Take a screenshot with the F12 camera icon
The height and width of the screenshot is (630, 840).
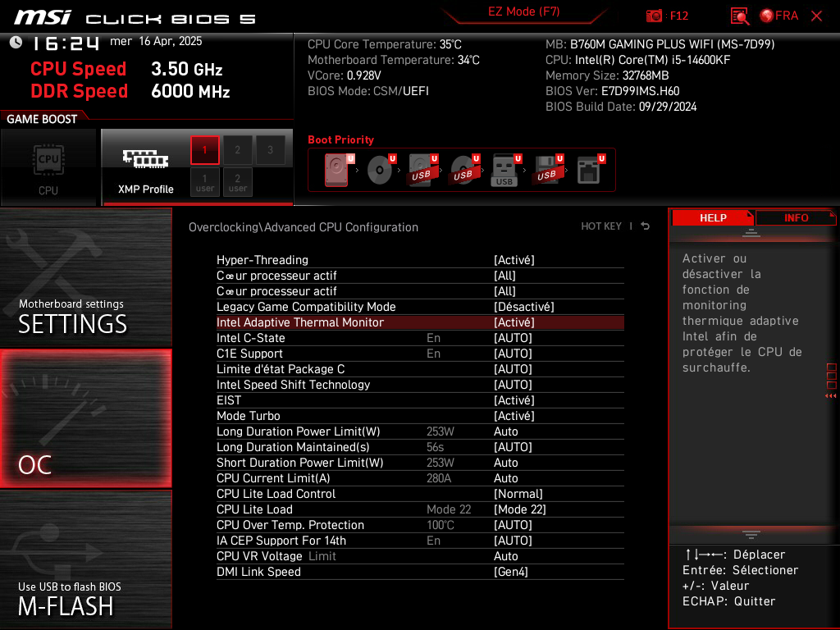[x=654, y=16]
